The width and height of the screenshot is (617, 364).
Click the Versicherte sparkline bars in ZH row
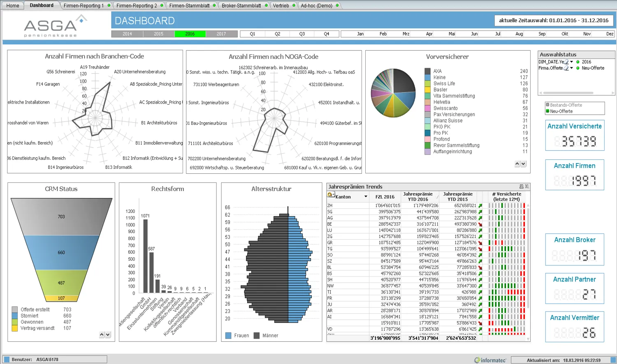507,206
